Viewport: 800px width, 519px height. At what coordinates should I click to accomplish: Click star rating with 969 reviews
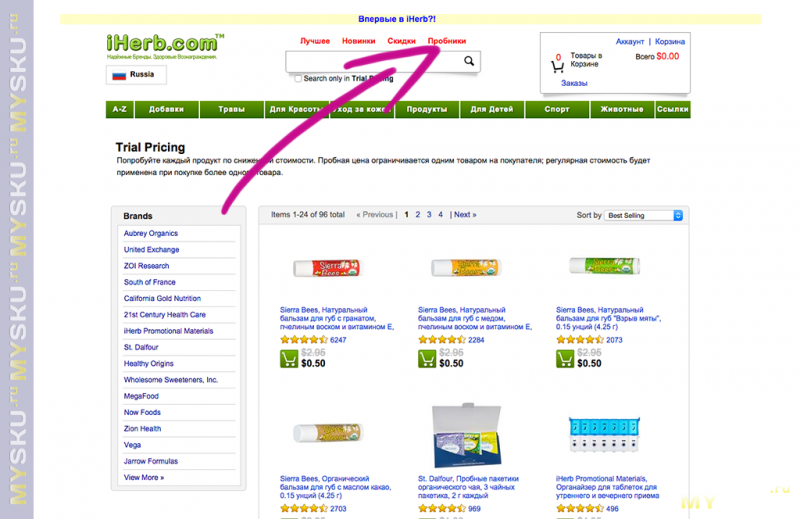(x=441, y=509)
